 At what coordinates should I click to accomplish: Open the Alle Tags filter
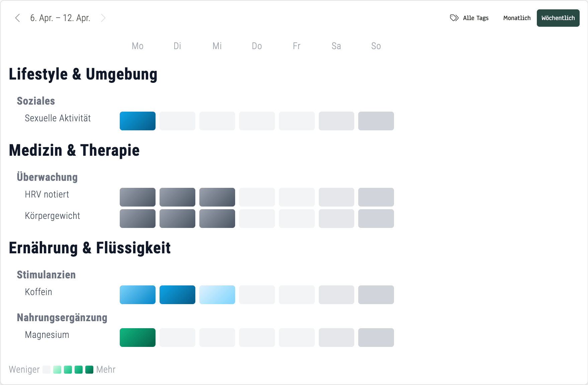pyautogui.click(x=475, y=18)
